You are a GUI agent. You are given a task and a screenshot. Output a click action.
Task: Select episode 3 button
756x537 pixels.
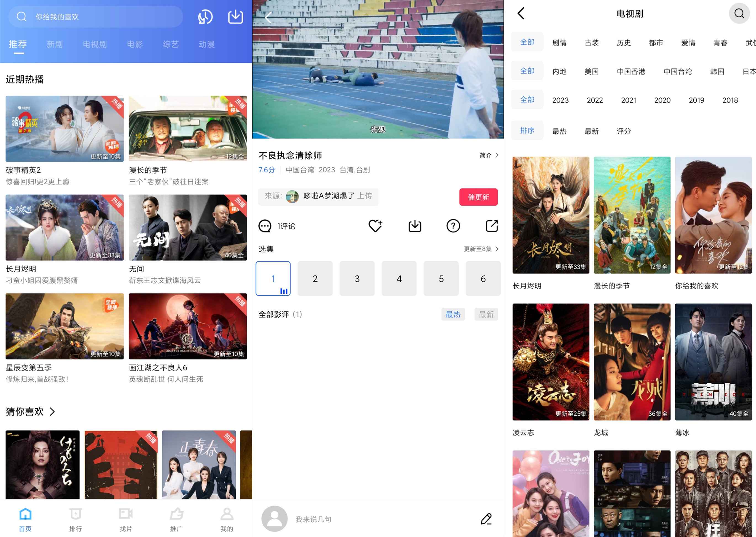tap(357, 279)
